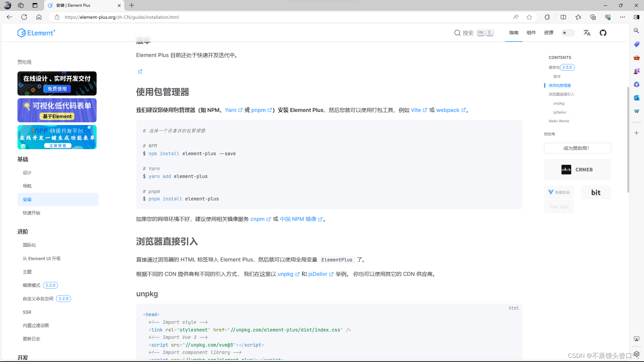The height and width of the screenshot is (362, 644).
Task: Open 国际化 sidebar item
Action: coord(29,245)
